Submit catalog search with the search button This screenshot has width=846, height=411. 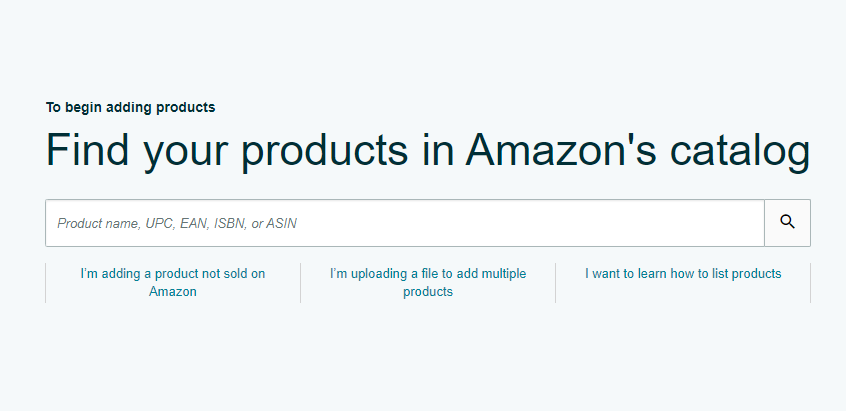coord(787,223)
